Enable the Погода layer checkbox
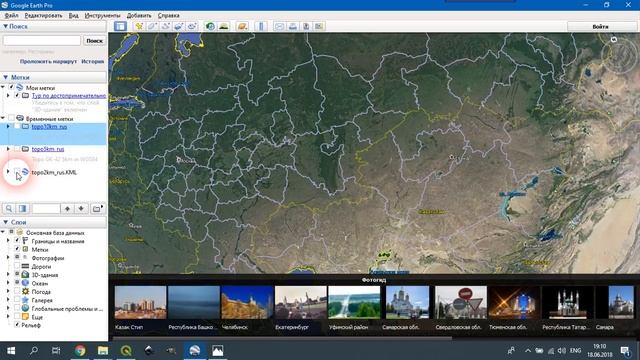The height and width of the screenshot is (360, 640). (17, 291)
